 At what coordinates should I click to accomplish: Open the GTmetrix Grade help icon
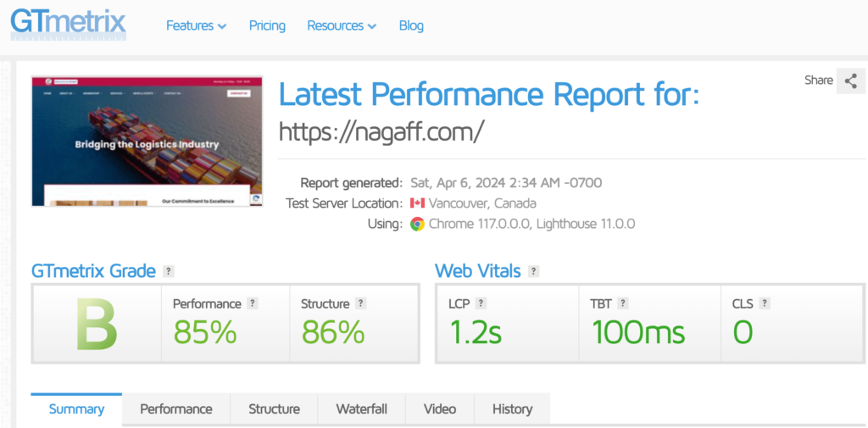(x=169, y=271)
